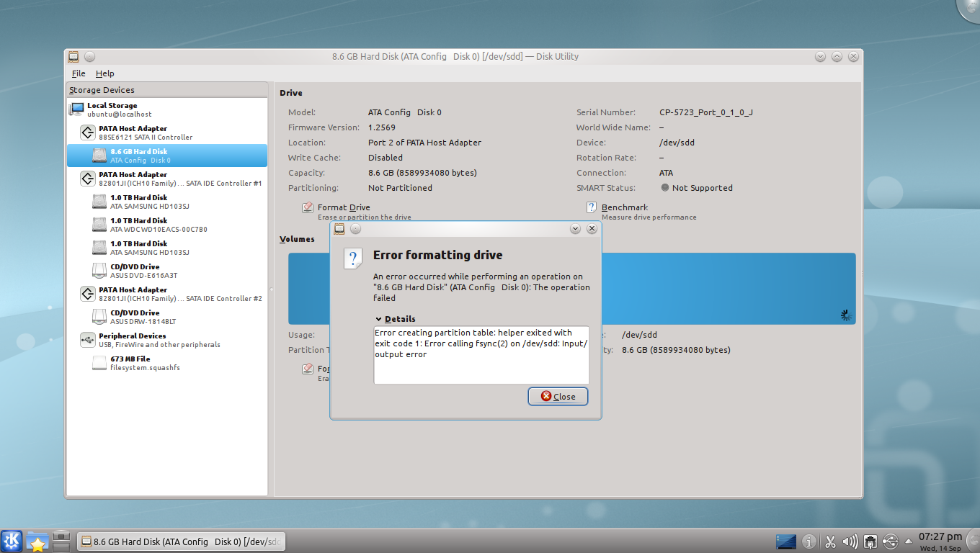The height and width of the screenshot is (553, 980).
Task: Open the Help menu
Action: tap(105, 73)
